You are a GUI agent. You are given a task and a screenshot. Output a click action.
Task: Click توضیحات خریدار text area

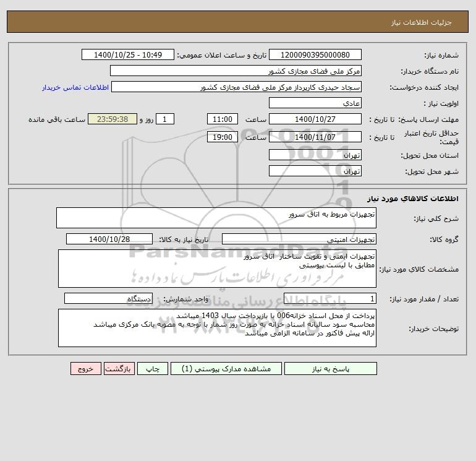(x=217, y=328)
